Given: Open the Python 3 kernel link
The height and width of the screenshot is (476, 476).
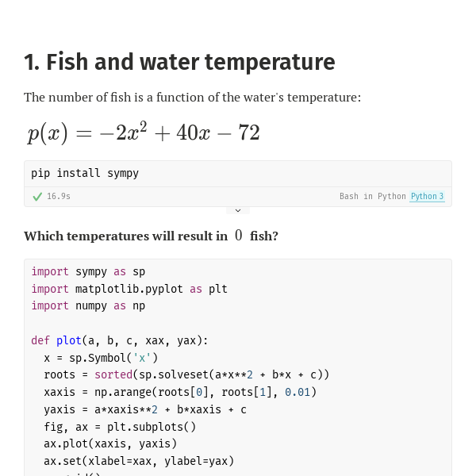Looking at the screenshot, I should 427,197.
